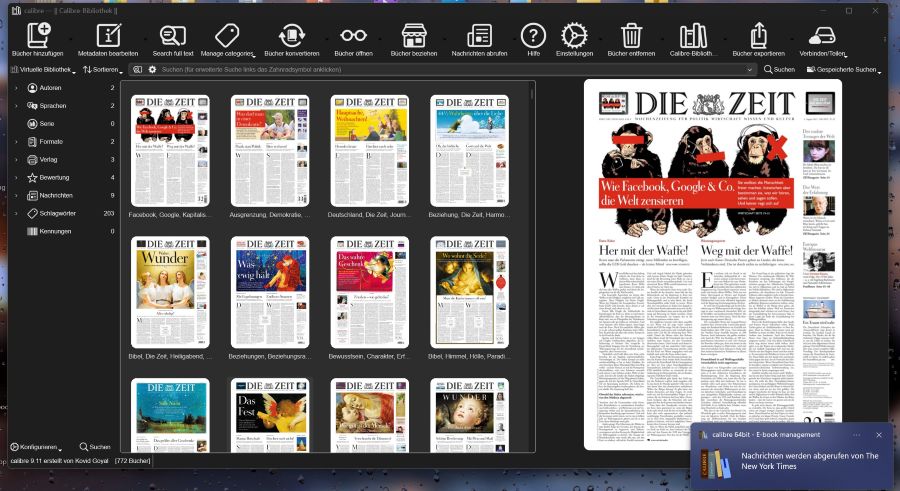
Task: Open the Bücher beziehen store icon
Action: point(414,36)
